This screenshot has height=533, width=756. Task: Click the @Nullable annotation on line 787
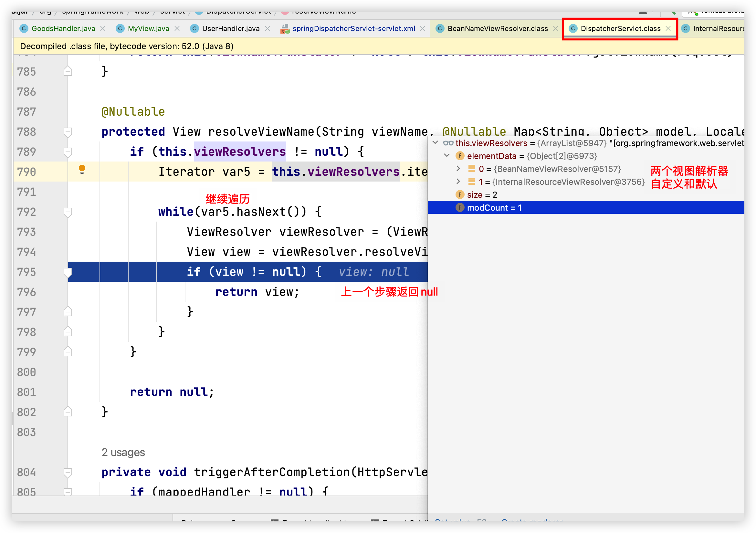pyautogui.click(x=133, y=112)
